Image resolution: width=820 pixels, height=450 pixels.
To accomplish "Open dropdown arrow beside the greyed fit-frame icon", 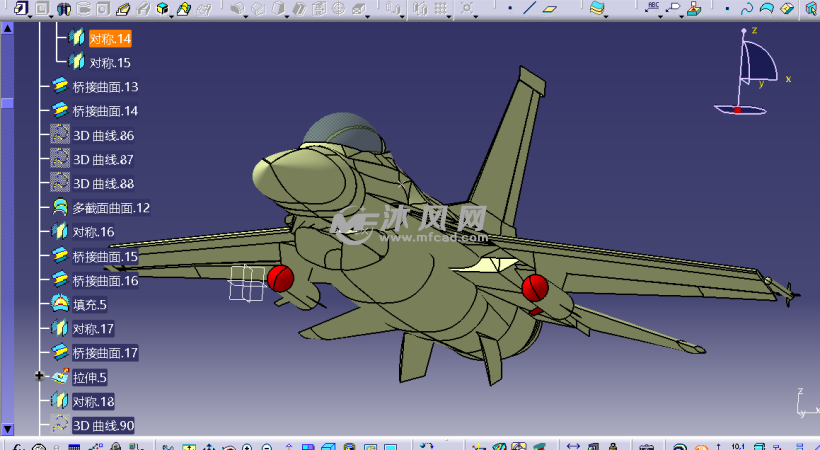I will pyautogui.click(x=476, y=17).
